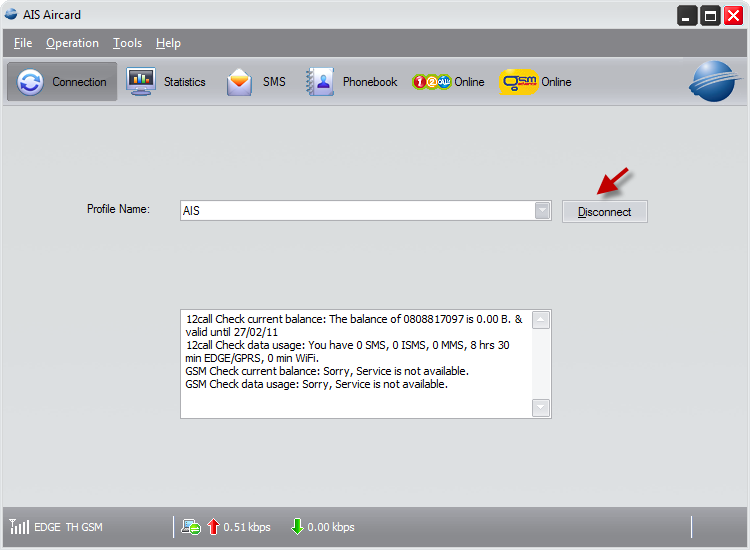The image size is (750, 550).
Task: Open the SMS envelope icon
Action: point(239,82)
